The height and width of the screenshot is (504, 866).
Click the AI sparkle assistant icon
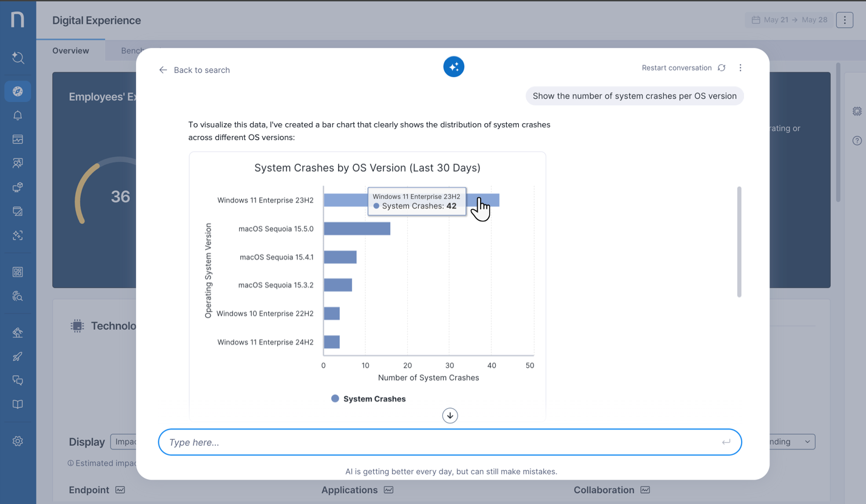453,67
